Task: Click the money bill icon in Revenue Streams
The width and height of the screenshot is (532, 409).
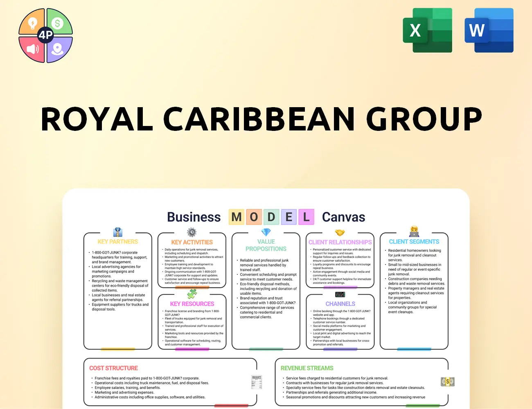Action: [x=448, y=382]
